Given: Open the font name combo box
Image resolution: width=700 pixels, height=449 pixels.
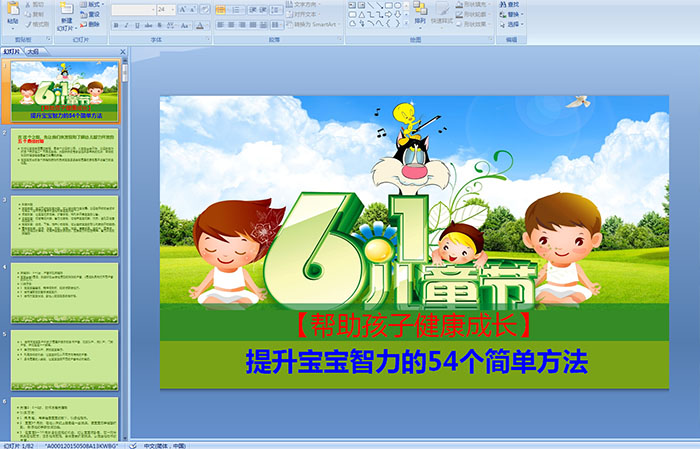Looking at the screenshot, I should [x=133, y=10].
